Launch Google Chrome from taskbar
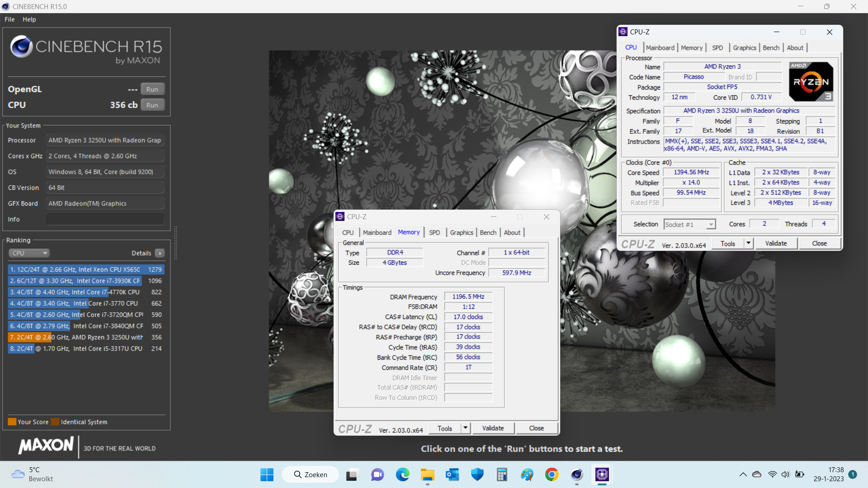The width and height of the screenshot is (868, 488). [552, 475]
